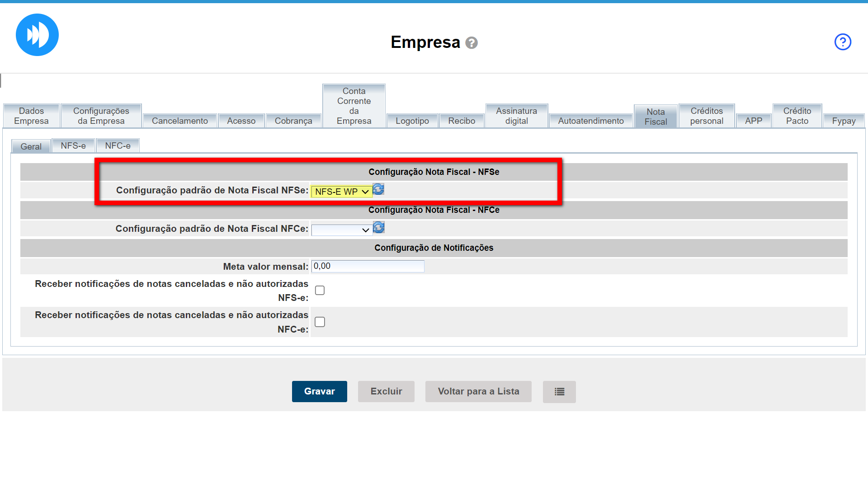The image size is (868, 488).
Task: Open the Assinatura digital tab
Action: (516, 116)
